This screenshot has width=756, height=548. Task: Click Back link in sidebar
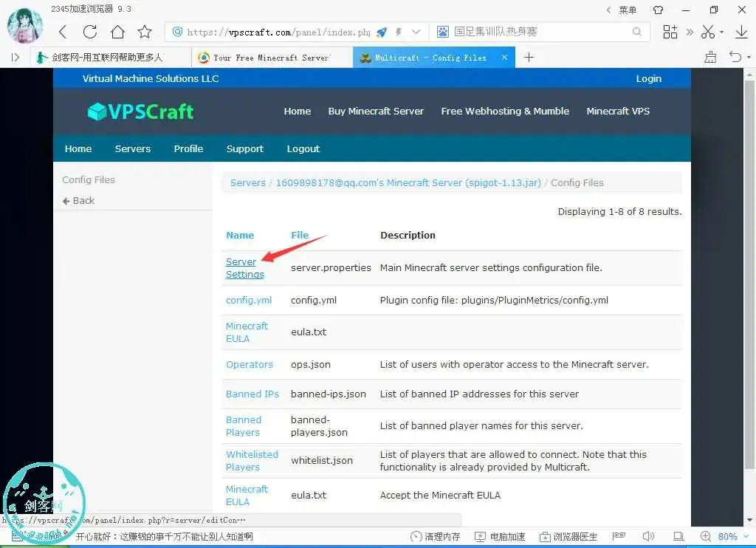click(78, 201)
